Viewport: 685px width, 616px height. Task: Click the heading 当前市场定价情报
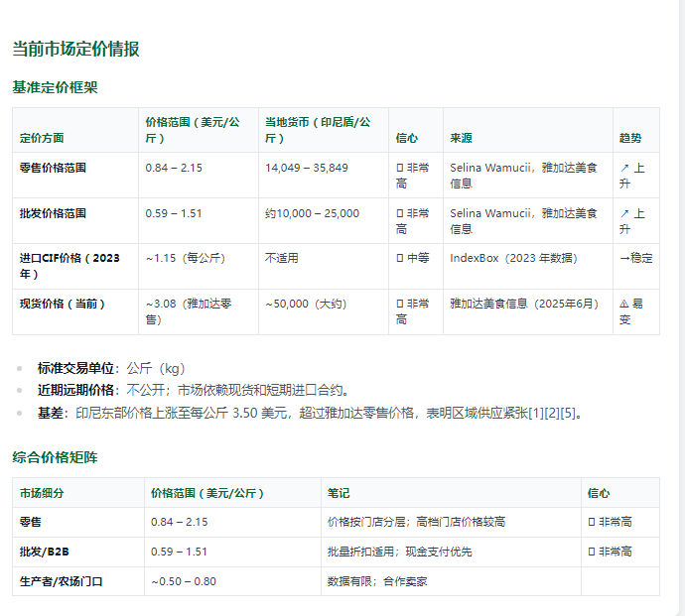pyautogui.click(x=75, y=49)
